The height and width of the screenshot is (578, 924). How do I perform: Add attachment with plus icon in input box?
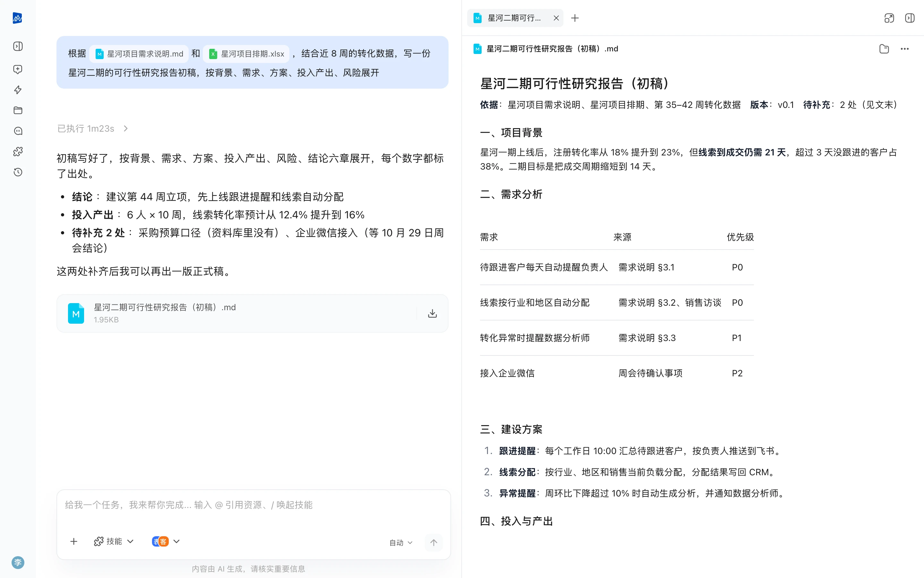[74, 541]
